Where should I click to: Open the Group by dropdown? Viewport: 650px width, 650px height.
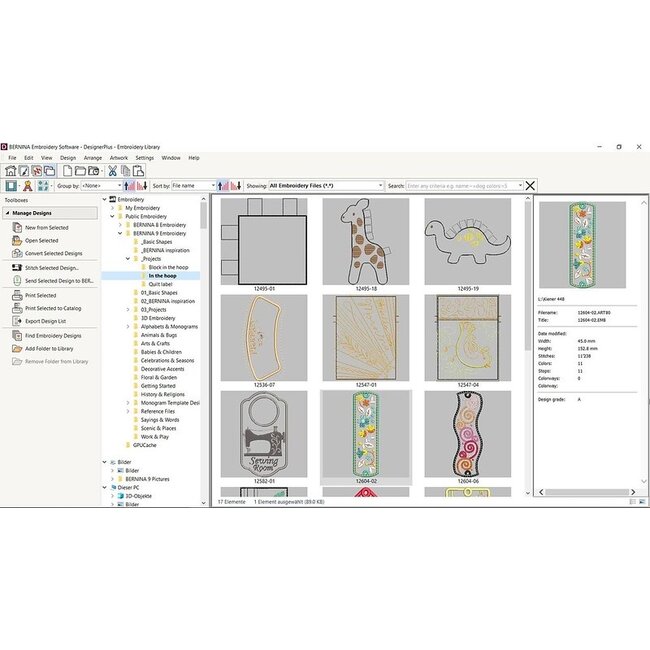102,186
